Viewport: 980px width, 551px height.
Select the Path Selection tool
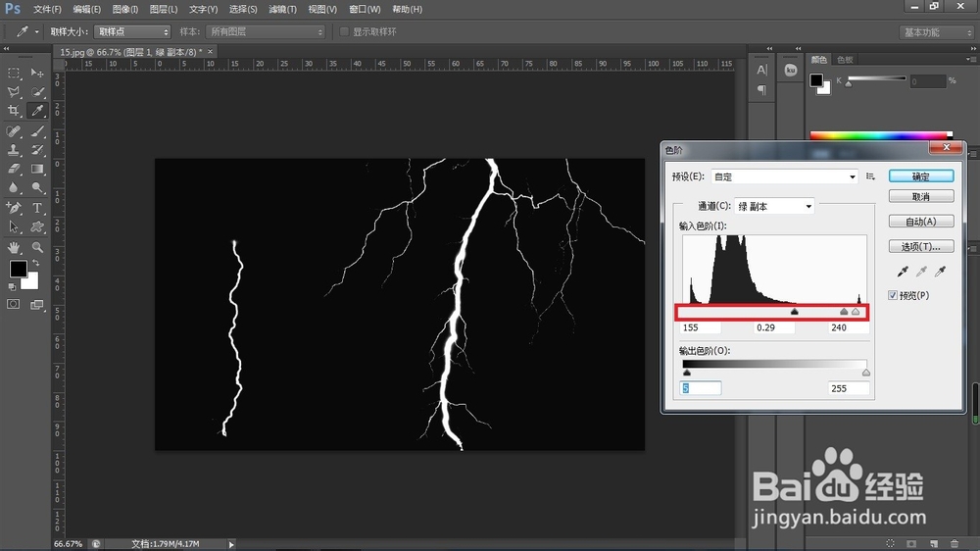(14, 227)
